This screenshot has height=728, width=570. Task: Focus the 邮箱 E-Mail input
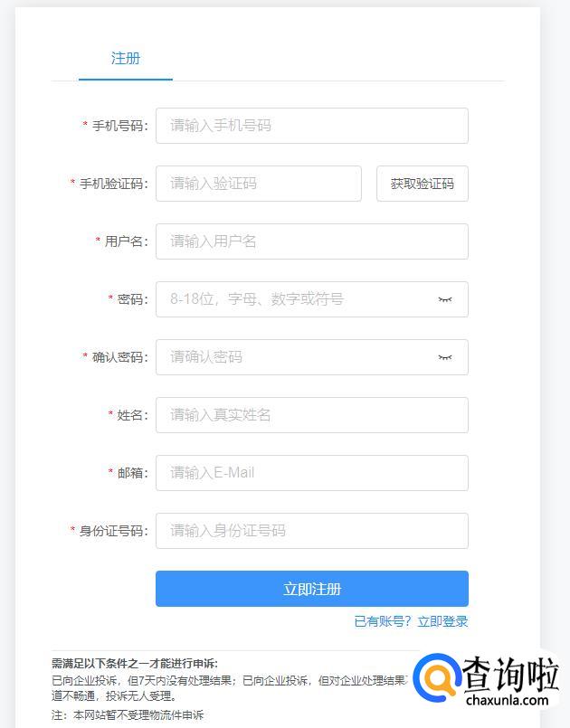[312, 473]
